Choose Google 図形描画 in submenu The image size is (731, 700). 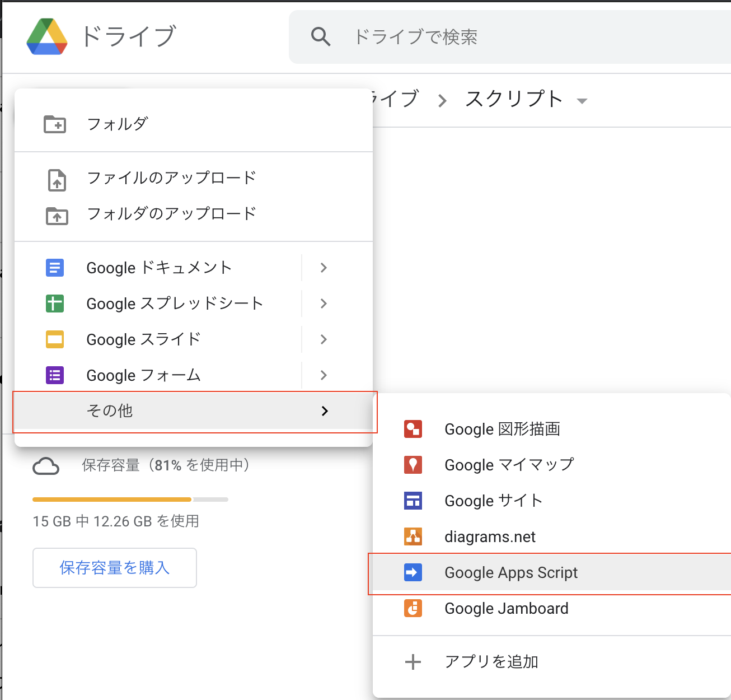552,429
